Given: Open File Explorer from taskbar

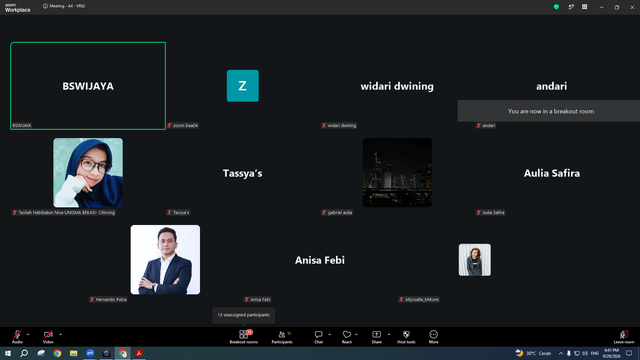Looking at the screenshot, I should point(73,353).
